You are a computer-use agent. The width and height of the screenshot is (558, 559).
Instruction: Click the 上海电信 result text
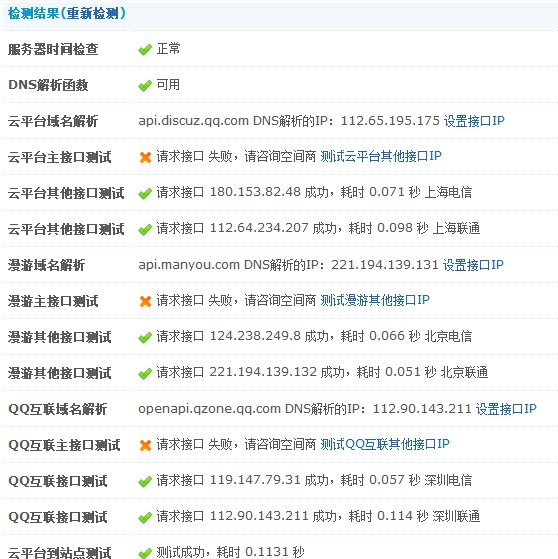(448, 192)
